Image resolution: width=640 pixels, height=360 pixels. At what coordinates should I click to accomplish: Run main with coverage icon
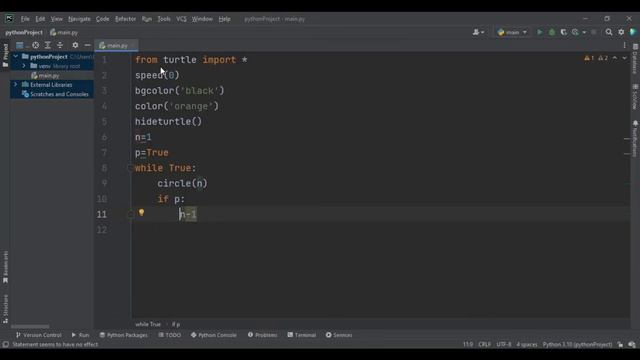tap(564, 32)
